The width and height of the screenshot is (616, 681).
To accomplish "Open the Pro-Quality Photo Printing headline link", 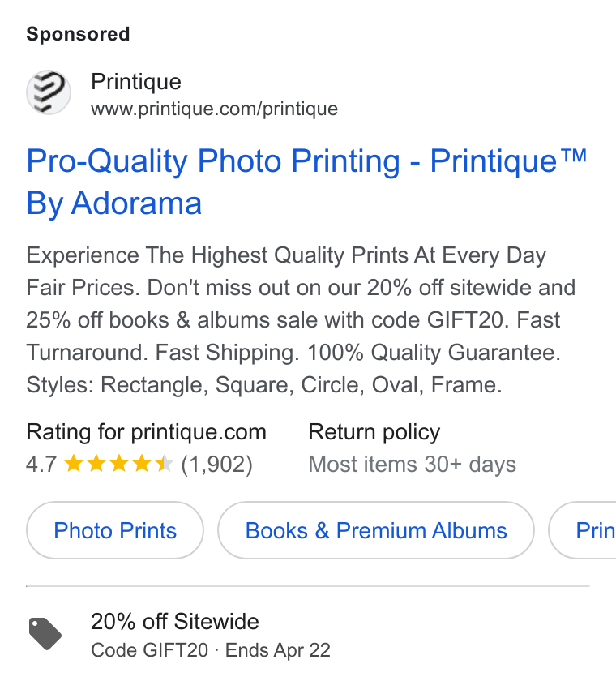I will (306, 182).
